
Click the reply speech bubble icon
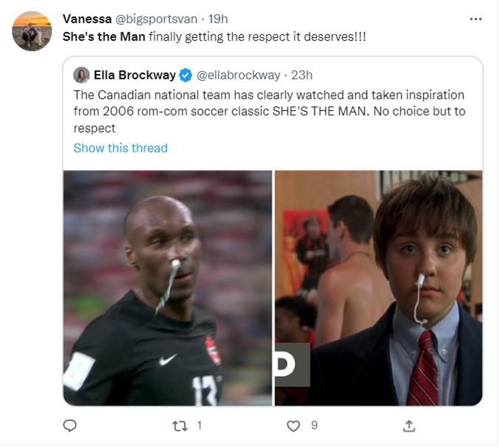click(70, 426)
